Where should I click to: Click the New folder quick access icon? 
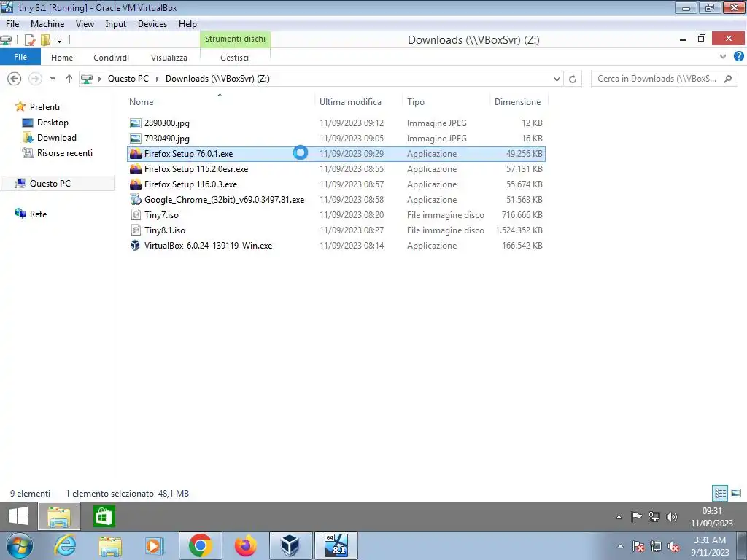[45, 40]
